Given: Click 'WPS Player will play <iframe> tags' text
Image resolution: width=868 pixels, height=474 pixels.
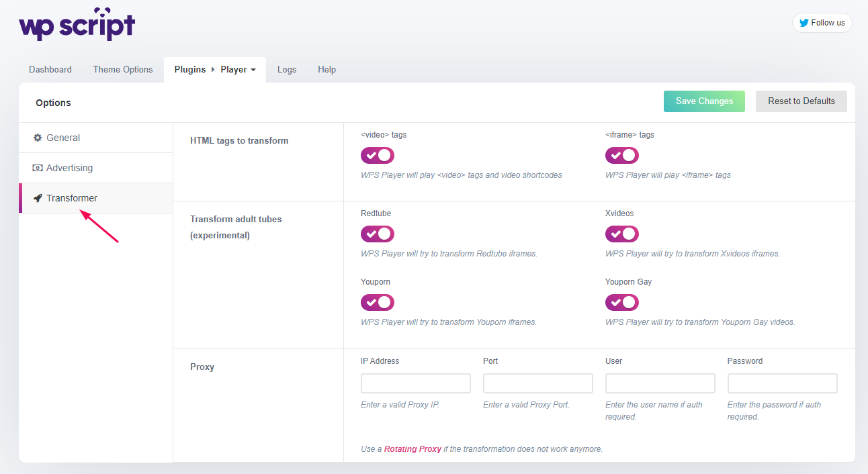Looking at the screenshot, I should click(x=668, y=175).
